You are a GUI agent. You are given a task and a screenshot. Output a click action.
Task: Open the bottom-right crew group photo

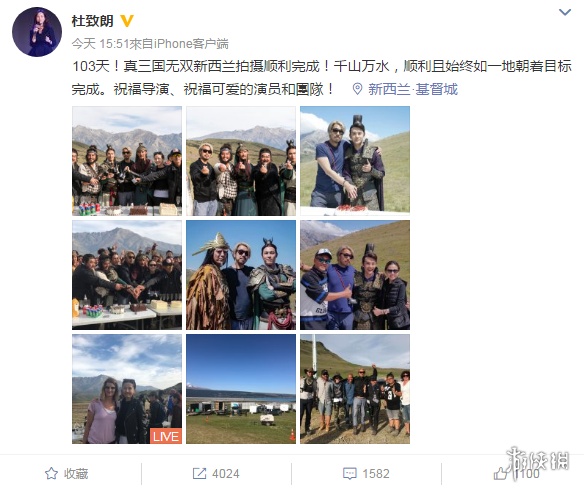355,389
